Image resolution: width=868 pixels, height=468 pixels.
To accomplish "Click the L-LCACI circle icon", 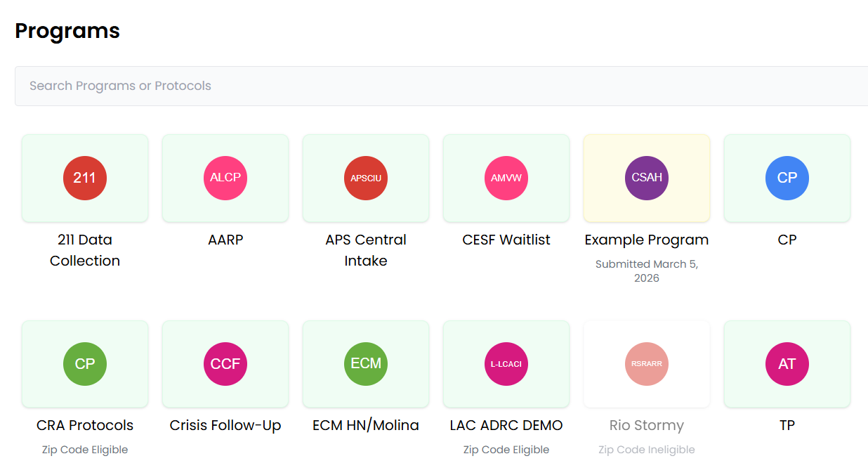I will pyautogui.click(x=506, y=364).
